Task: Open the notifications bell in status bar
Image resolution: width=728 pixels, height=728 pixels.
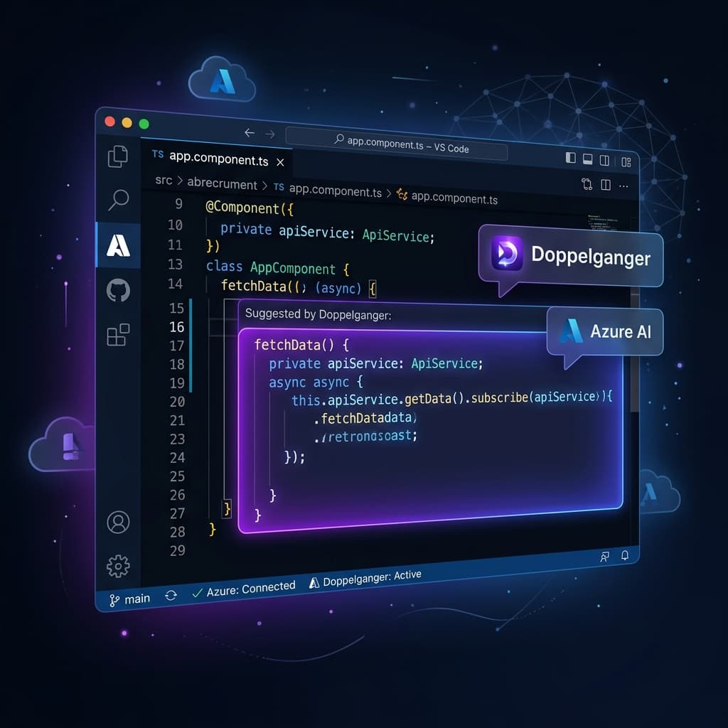Action: pos(625,555)
